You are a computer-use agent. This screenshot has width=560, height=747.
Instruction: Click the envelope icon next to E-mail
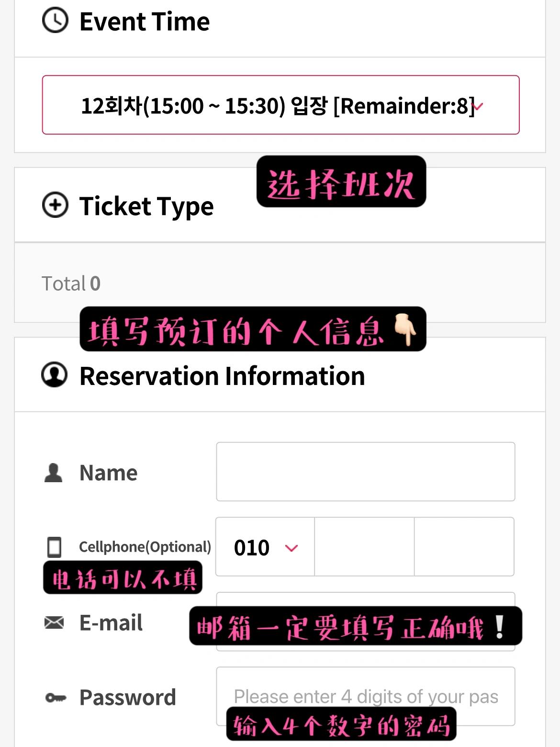(54, 622)
